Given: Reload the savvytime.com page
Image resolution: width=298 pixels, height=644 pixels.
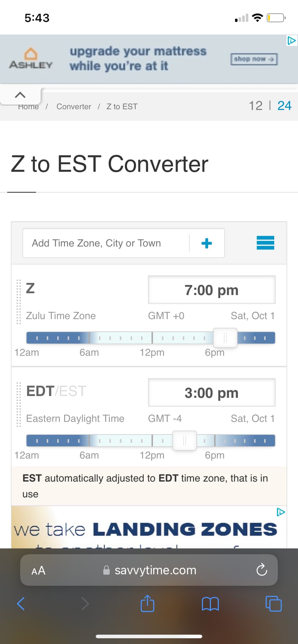Looking at the screenshot, I should tap(262, 570).
